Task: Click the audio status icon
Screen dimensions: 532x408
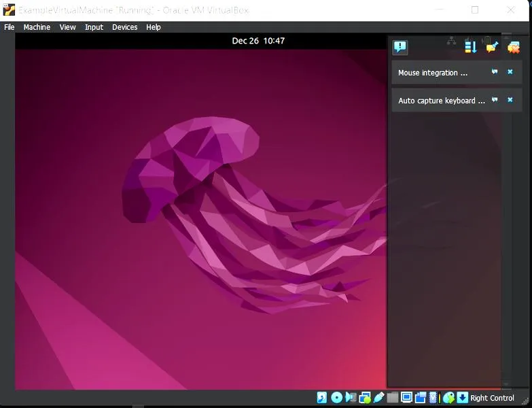Action: [x=351, y=398]
